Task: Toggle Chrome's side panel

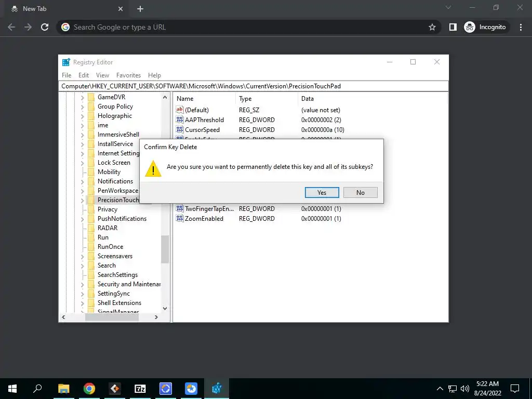Action: click(x=453, y=27)
